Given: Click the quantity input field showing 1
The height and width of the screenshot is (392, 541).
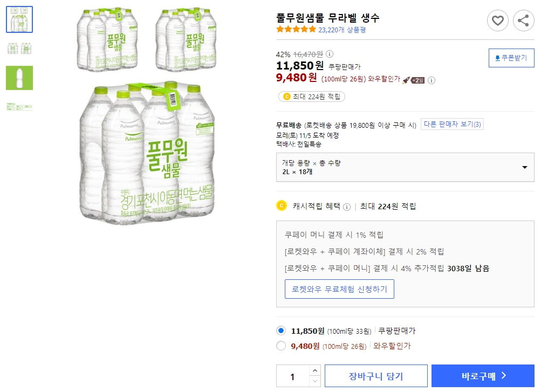Looking at the screenshot, I should pos(294,375).
